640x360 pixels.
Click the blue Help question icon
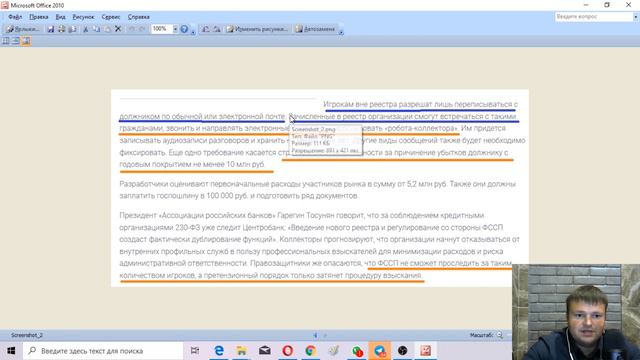[x=184, y=29]
